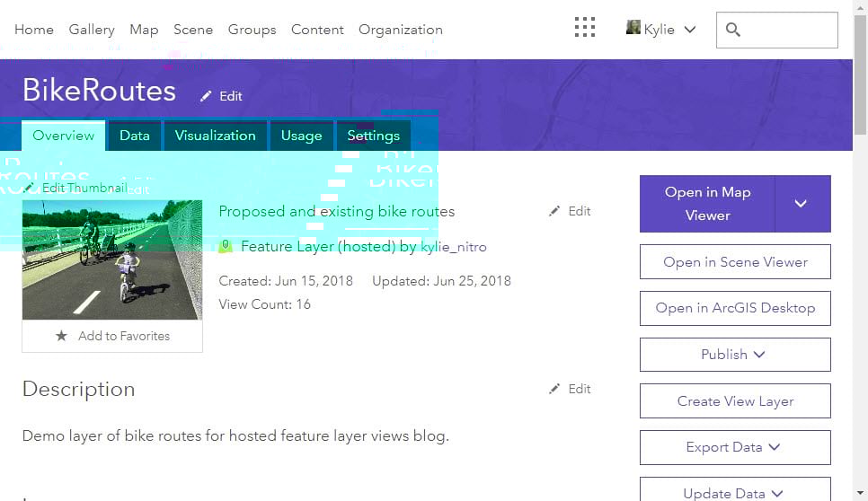The width and height of the screenshot is (868, 501).
Task: Click the pencil icon beside the summary Edit
Action: 554,211
